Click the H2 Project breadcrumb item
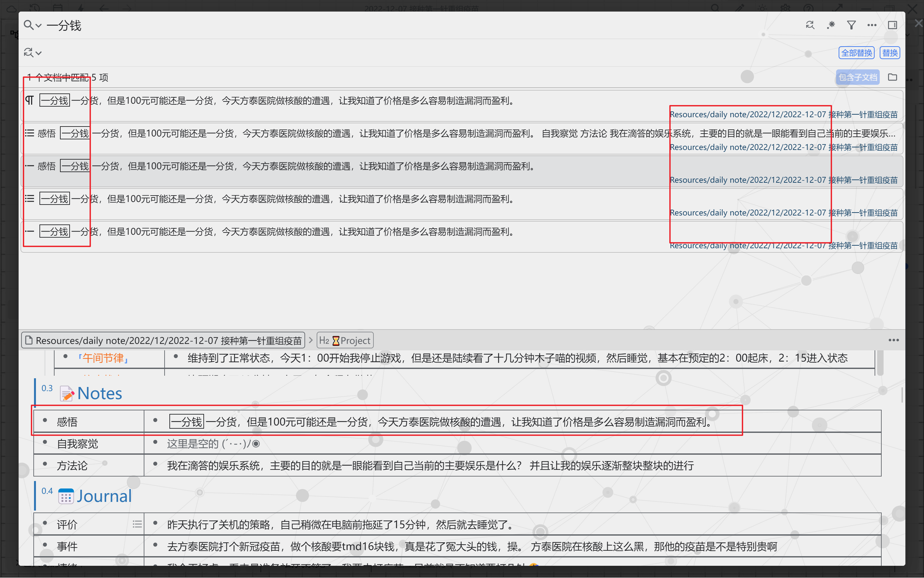Viewport: 924px width, 578px height. tap(345, 340)
